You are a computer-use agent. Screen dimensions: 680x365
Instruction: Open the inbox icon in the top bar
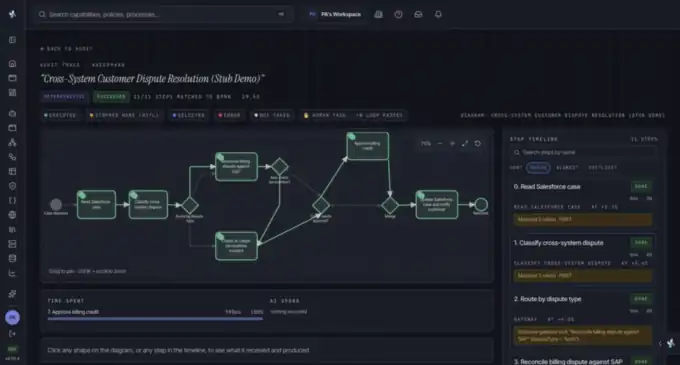[x=418, y=14]
